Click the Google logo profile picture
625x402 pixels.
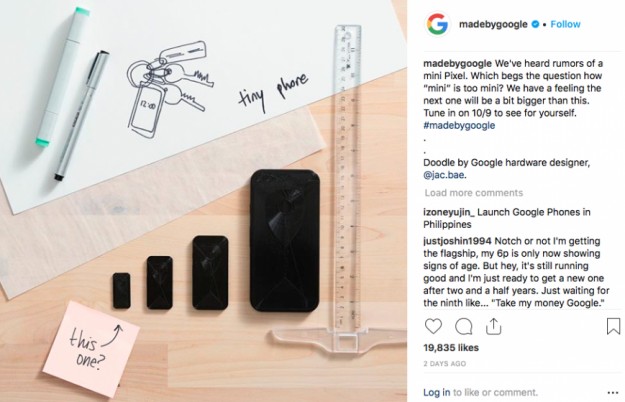[437, 24]
